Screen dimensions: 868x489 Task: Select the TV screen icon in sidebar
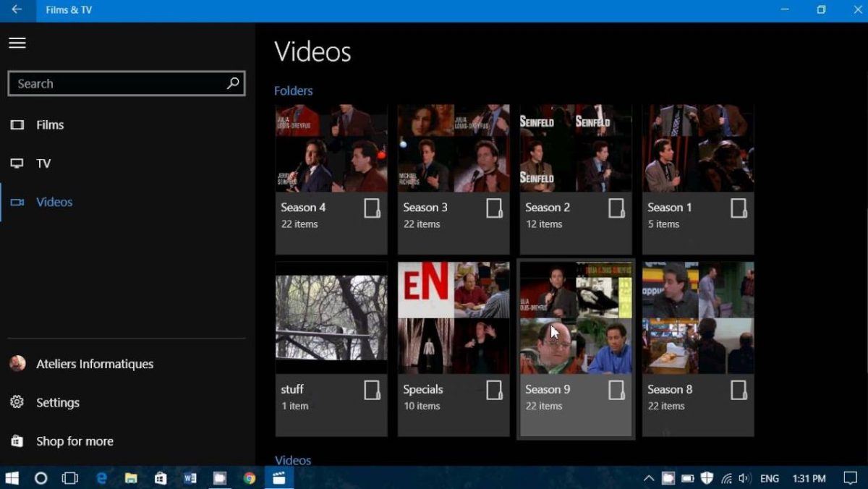(x=16, y=163)
